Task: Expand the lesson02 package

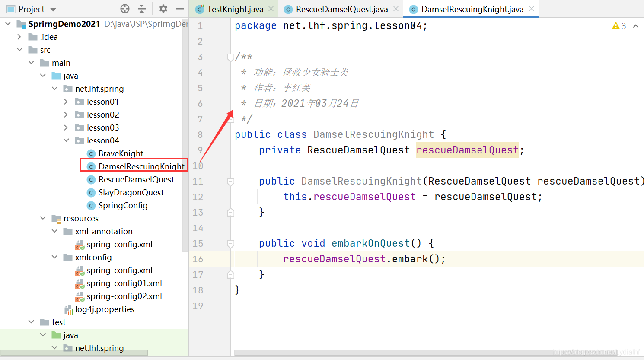Action: point(66,115)
